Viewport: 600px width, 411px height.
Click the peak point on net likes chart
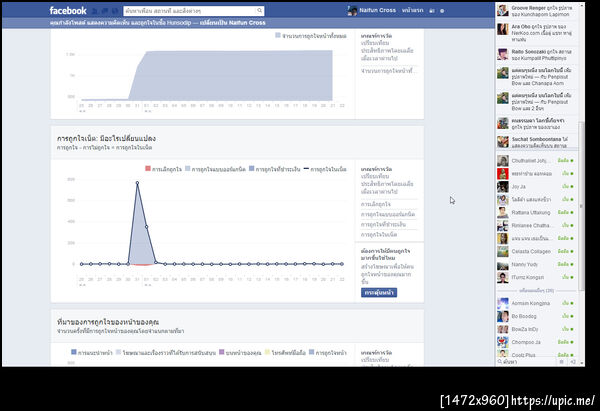pyautogui.click(x=137, y=183)
